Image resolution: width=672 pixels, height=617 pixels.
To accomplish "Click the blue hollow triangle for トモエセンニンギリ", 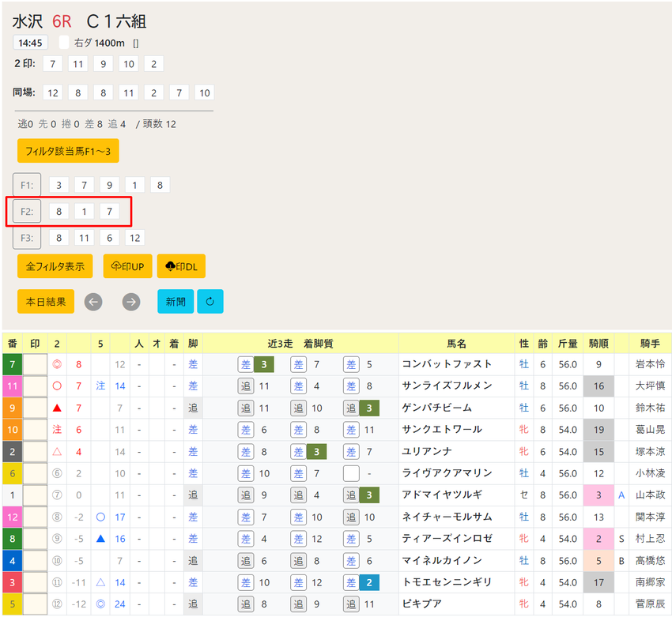I will (100, 582).
